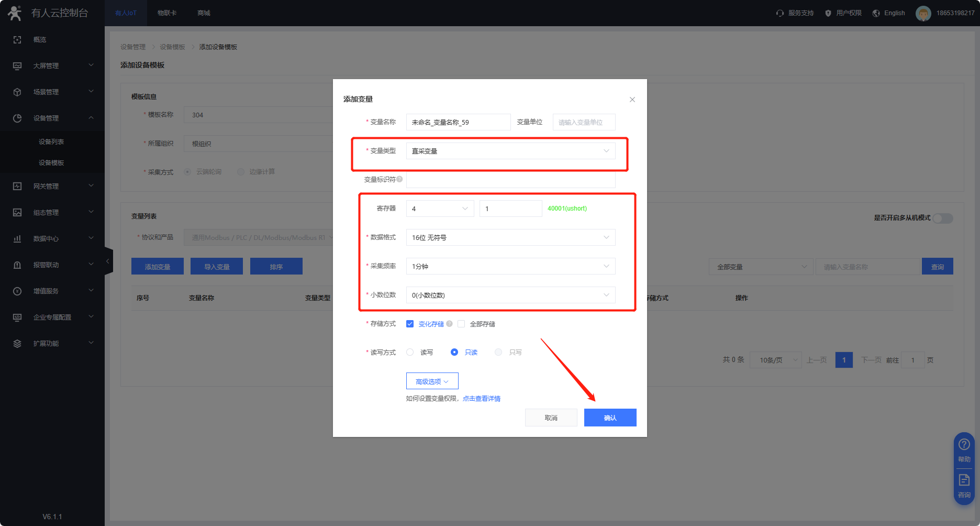Check the 全部存储 checkbox
The width and height of the screenshot is (980, 526).
(x=461, y=324)
